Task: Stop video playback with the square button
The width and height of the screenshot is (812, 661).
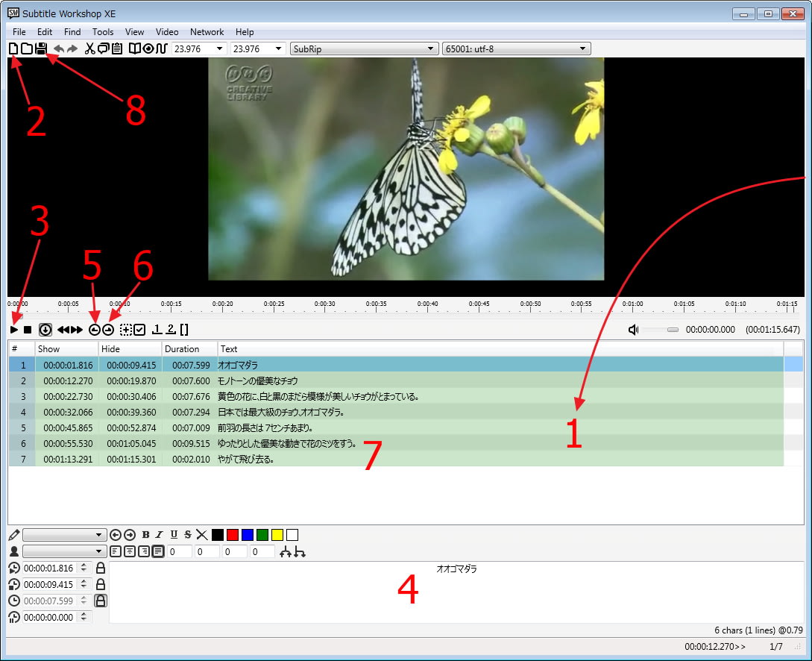Action: [28, 329]
